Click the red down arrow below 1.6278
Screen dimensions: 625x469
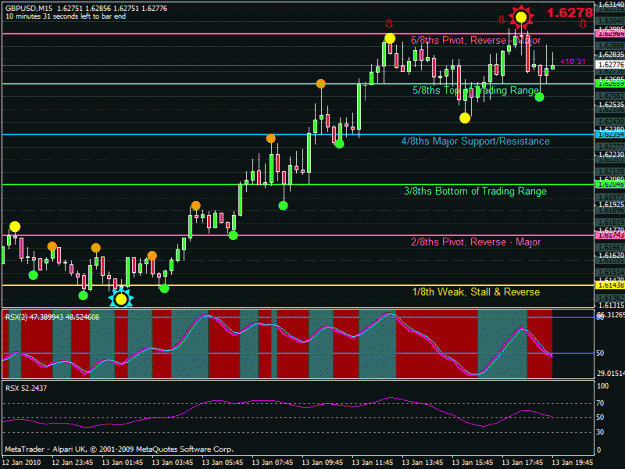click(x=583, y=24)
